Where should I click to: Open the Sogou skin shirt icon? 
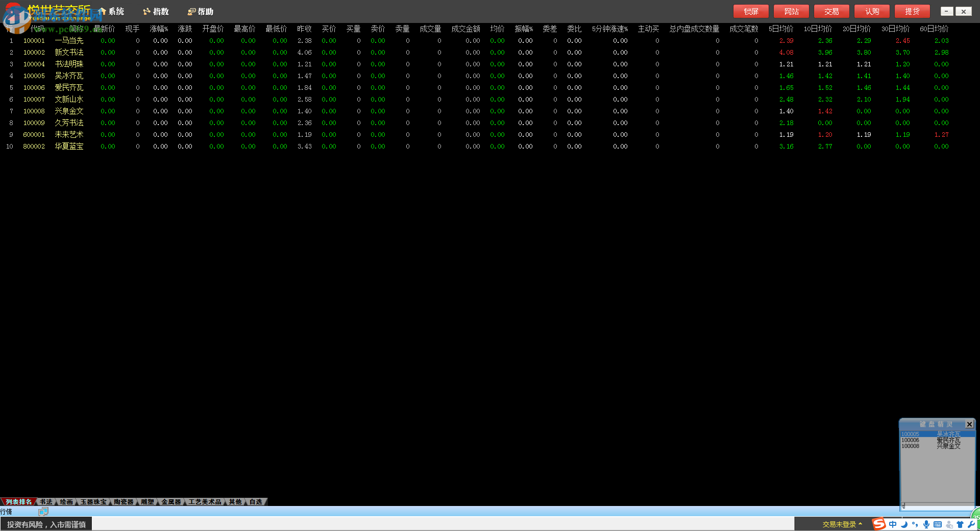[960, 524]
